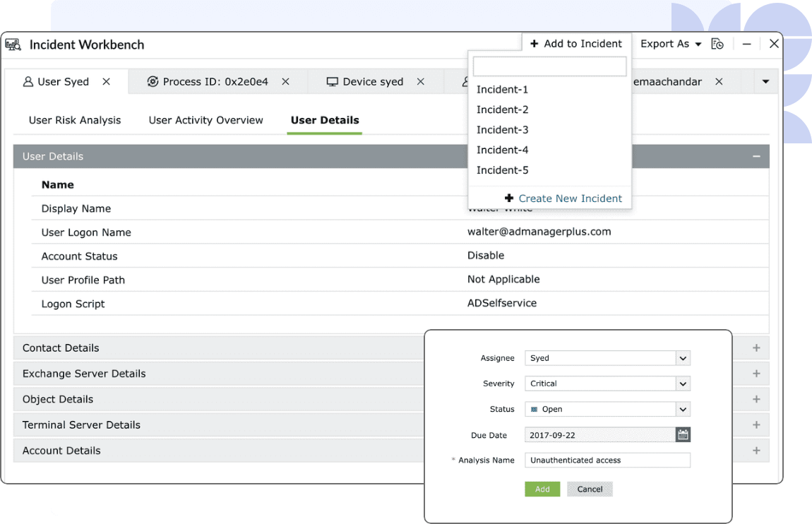Close the Device syed tab
Screen dimensions: 812x524
(x=421, y=82)
